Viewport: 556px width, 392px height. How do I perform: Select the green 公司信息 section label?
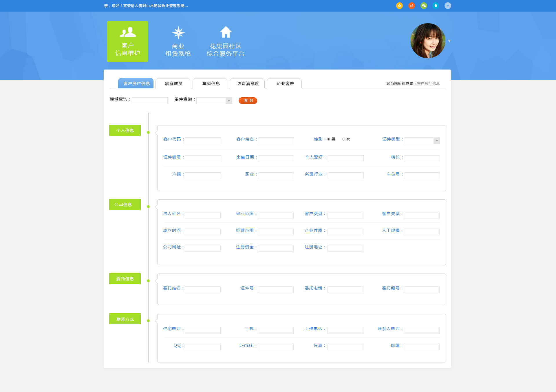click(125, 205)
